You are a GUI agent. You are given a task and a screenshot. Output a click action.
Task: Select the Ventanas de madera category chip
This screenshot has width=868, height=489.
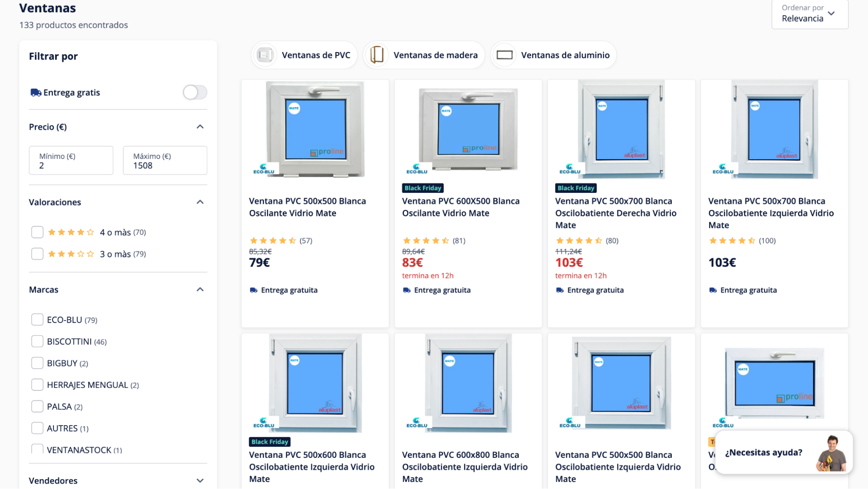[x=424, y=55]
